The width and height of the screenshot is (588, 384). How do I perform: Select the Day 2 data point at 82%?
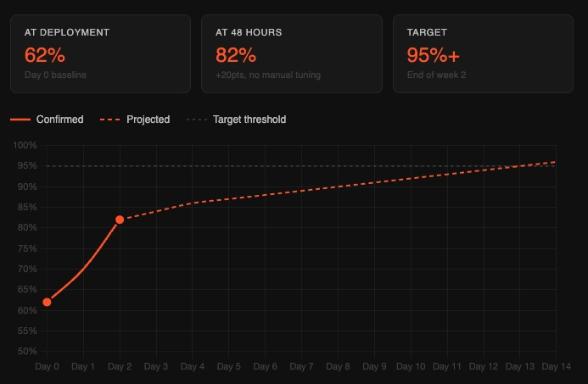pos(120,220)
